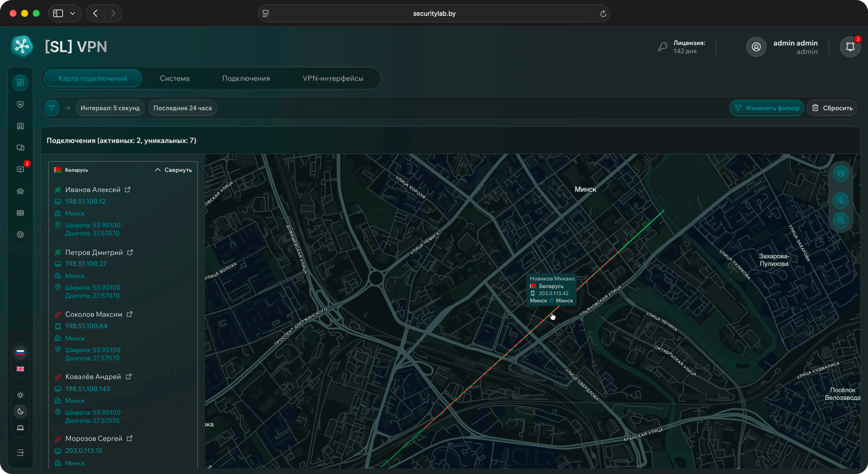Screen dimensions: 868x474
Task: Open the admin user avatar icon
Action: coord(756,47)
